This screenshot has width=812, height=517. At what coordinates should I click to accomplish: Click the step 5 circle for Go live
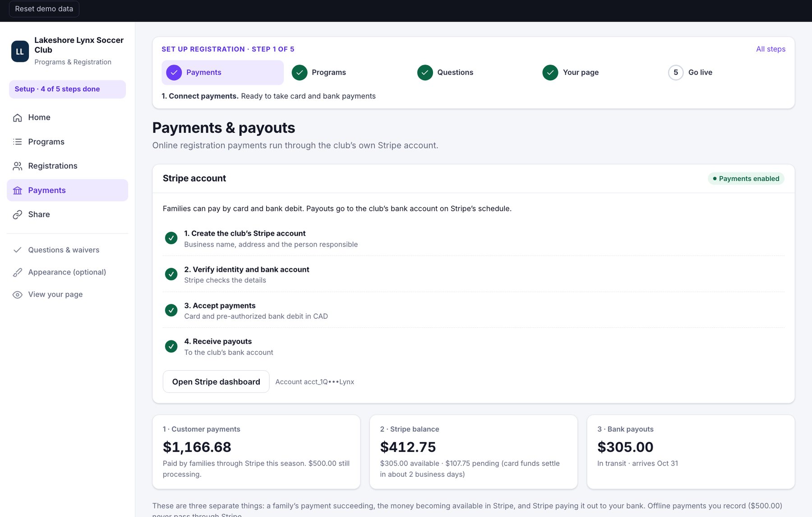point(676,73)
